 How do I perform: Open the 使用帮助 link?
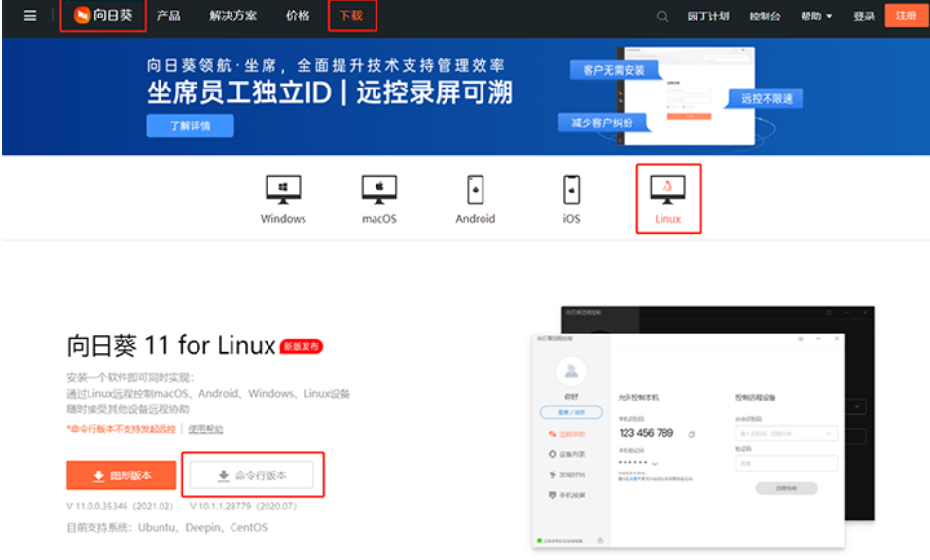pyautogui.click(x=206, y=429)
